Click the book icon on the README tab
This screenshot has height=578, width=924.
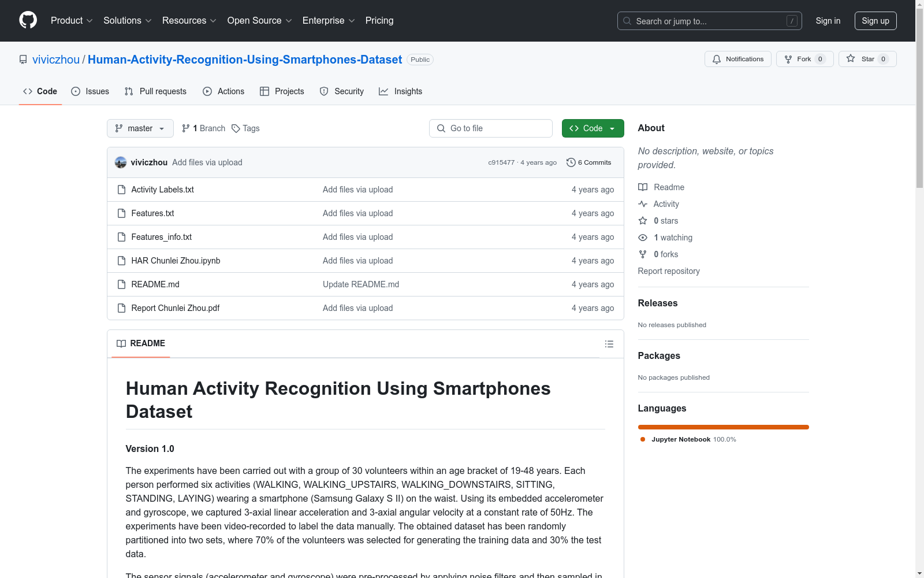click(x=121, y=343)
